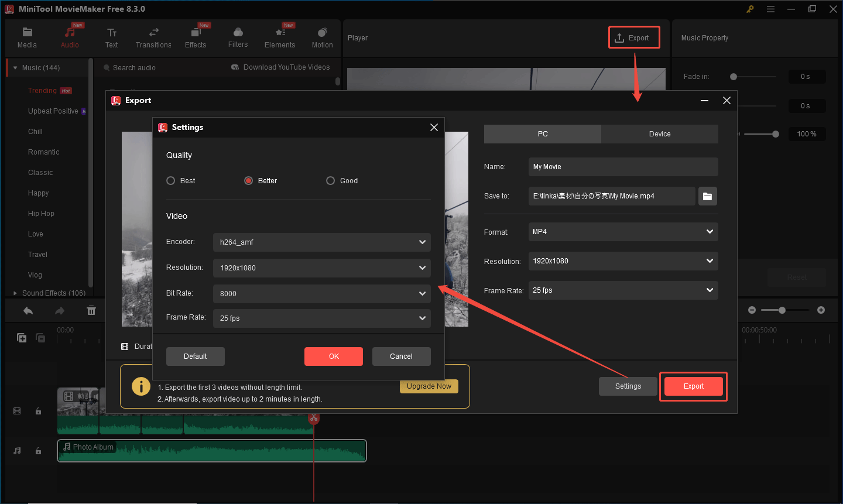Select the Best quality option
The height and width of the screenshot is (504, 843).
[180, 181]
